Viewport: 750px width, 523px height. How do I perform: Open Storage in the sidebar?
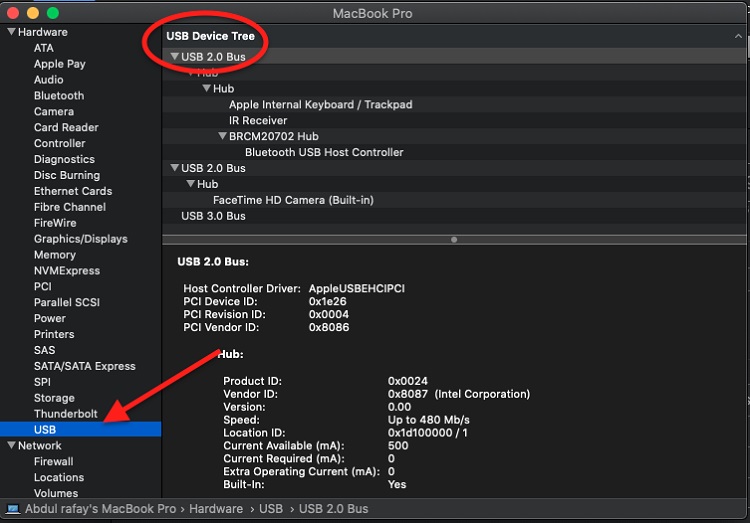pyautogui.click(x=54, y=398)
